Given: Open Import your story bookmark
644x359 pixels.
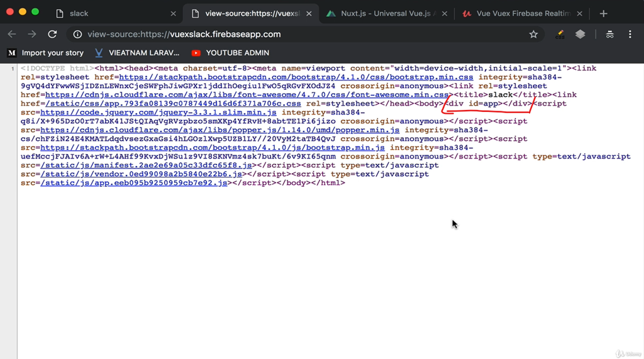Looking at the screenshot, I should 46,53.
